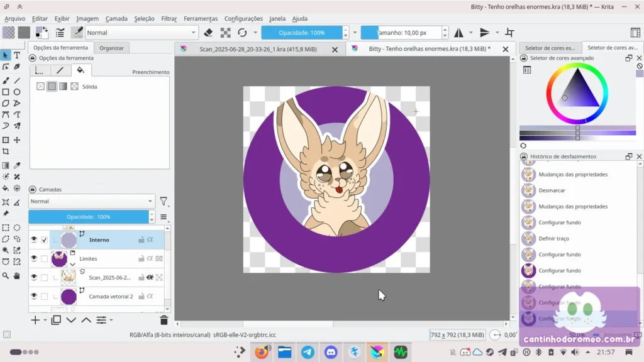Check the Camada vetorial 2 layer checkbox
The width and height of the screenshot is (644, 362).
[45, 297]
